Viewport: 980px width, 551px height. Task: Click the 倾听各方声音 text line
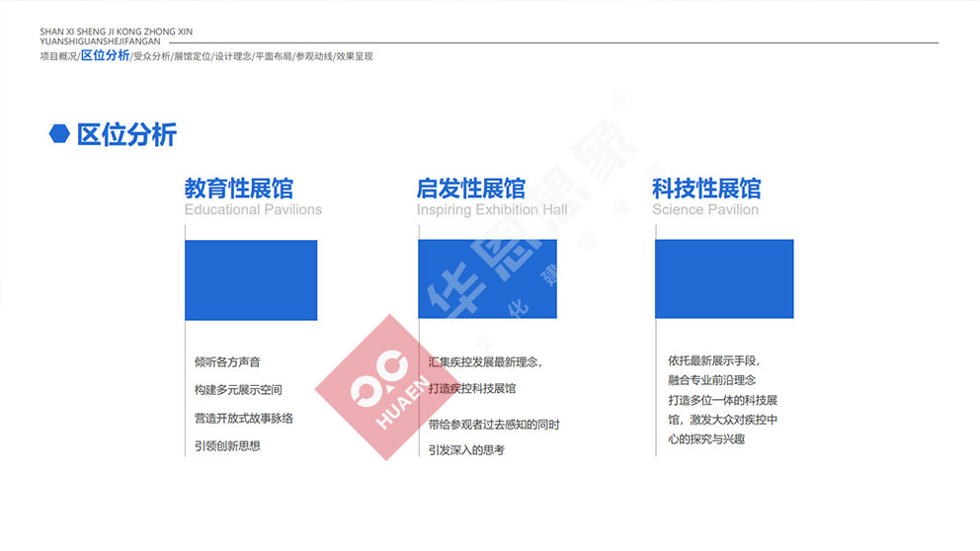(227, 362)
